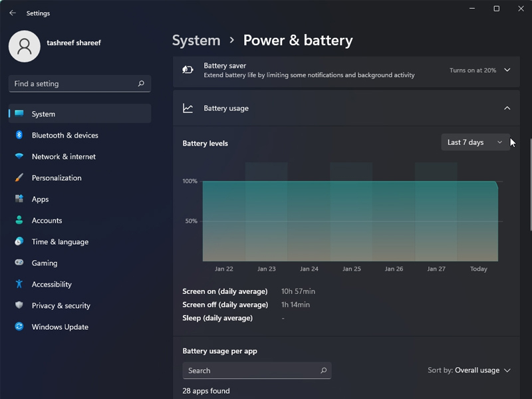Click the 28 apps found text

tap(206, 390)
